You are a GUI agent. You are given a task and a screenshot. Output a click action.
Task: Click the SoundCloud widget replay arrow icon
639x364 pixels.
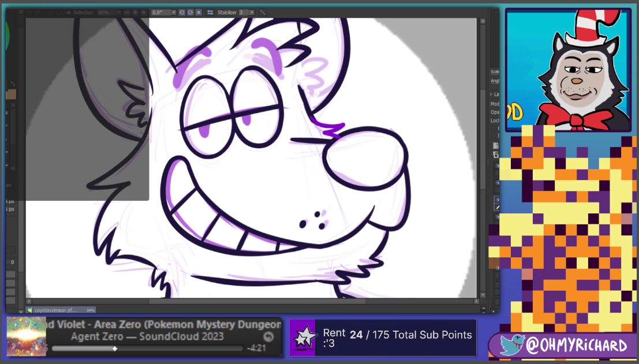pos(268,337)
